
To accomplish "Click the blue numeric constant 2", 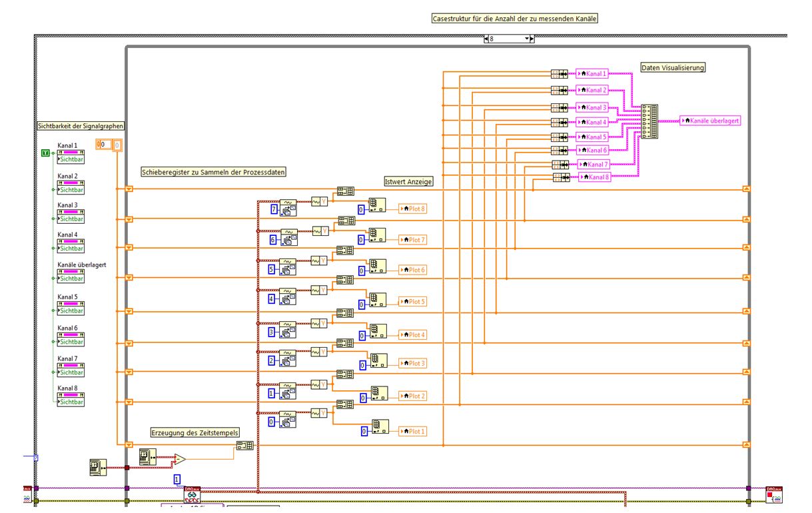I will [x=271, y=360].
